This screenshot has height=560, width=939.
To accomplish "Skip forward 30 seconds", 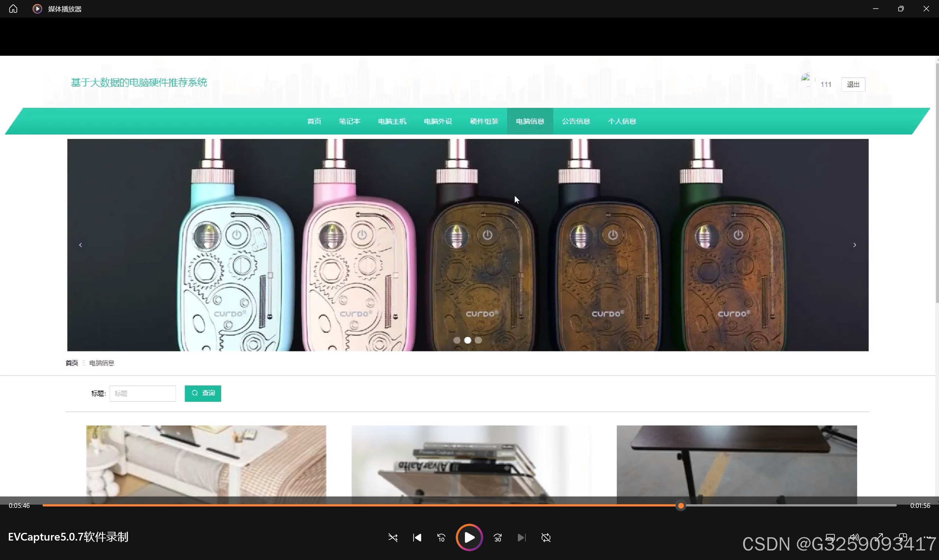I will click(498, 537).
